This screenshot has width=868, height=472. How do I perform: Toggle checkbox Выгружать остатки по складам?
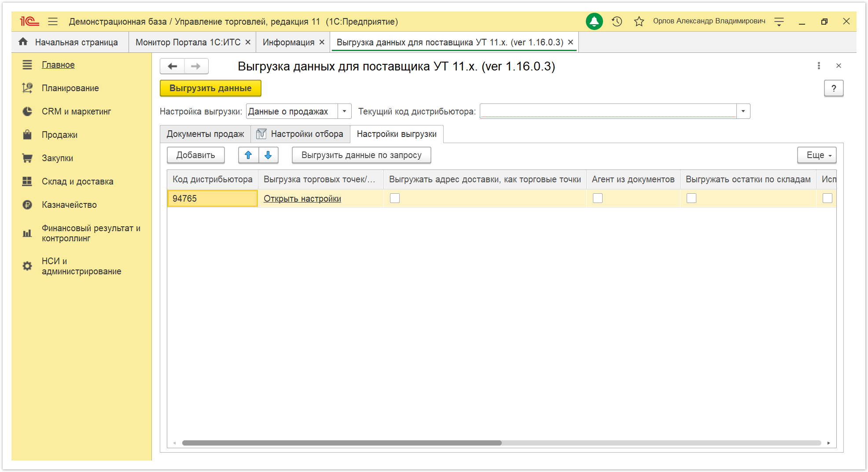point(691,198)
